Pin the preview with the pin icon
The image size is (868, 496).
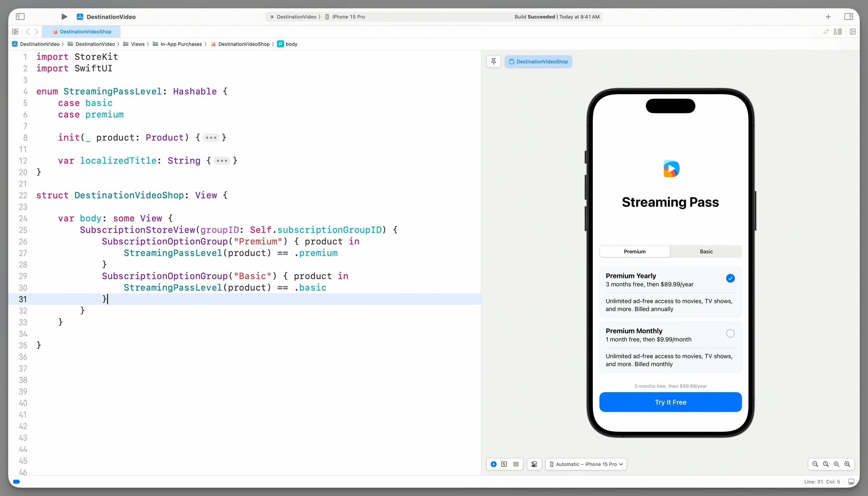coord(493,62)
